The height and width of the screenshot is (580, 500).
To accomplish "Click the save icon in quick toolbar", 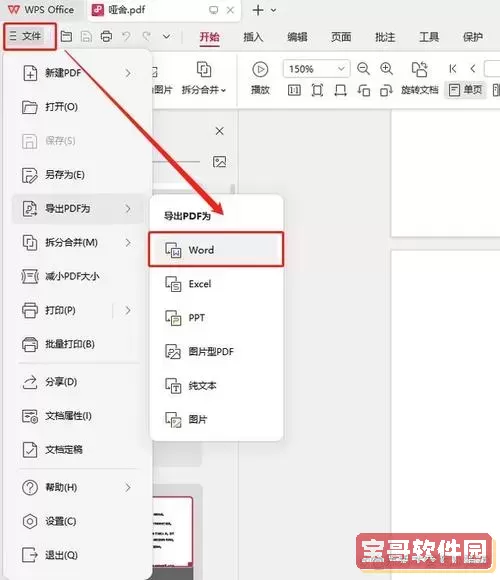I will pos(86,37).
